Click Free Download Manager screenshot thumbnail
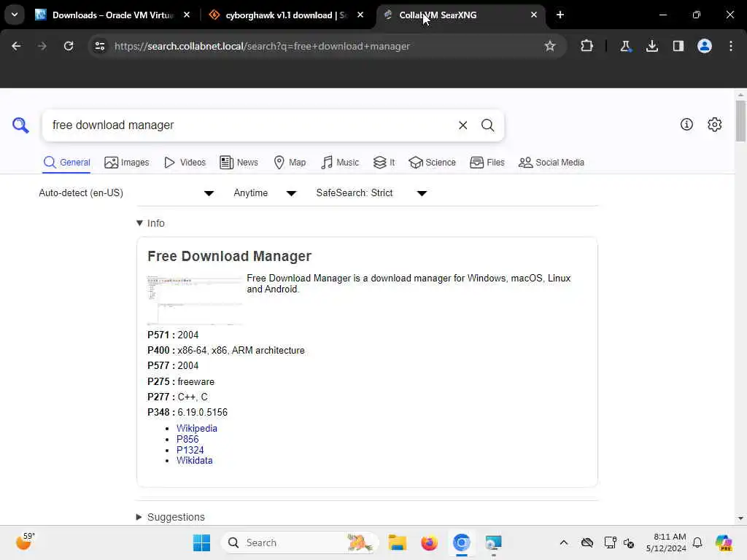The image size is (747, 560). [194, 300]
